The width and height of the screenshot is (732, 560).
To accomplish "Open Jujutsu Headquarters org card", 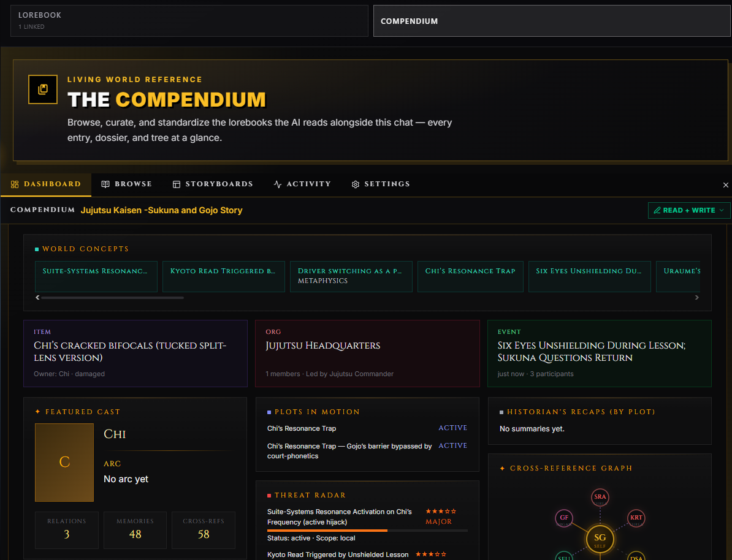I will [367, 354].
